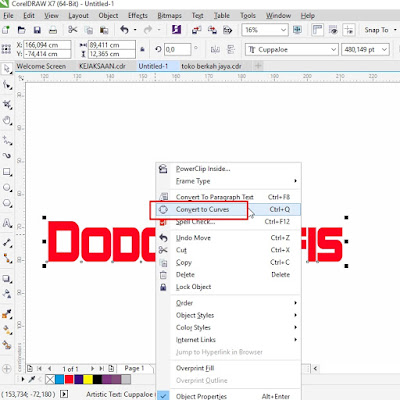400x400 pixels.
Task: Pick the yellow palette swatch
Action: point(88,379)
